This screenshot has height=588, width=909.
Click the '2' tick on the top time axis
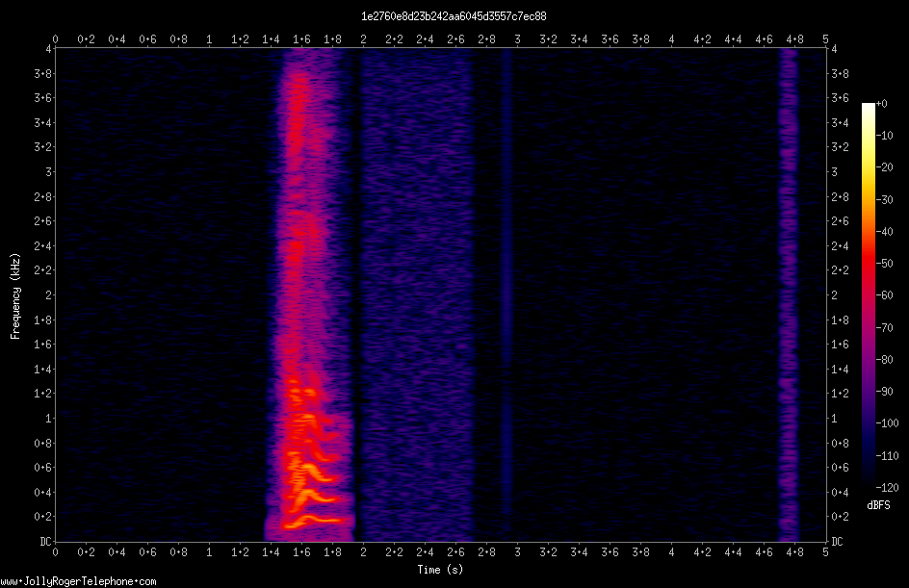(x=363, y=39)
